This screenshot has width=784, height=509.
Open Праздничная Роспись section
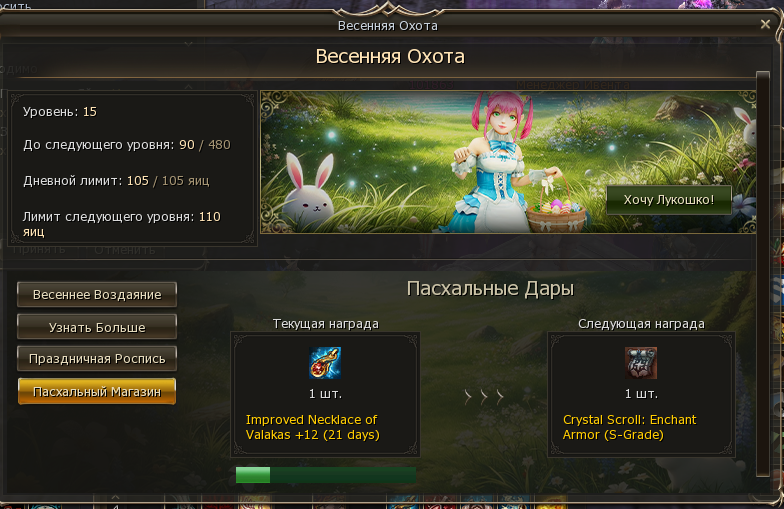[97, 358]
